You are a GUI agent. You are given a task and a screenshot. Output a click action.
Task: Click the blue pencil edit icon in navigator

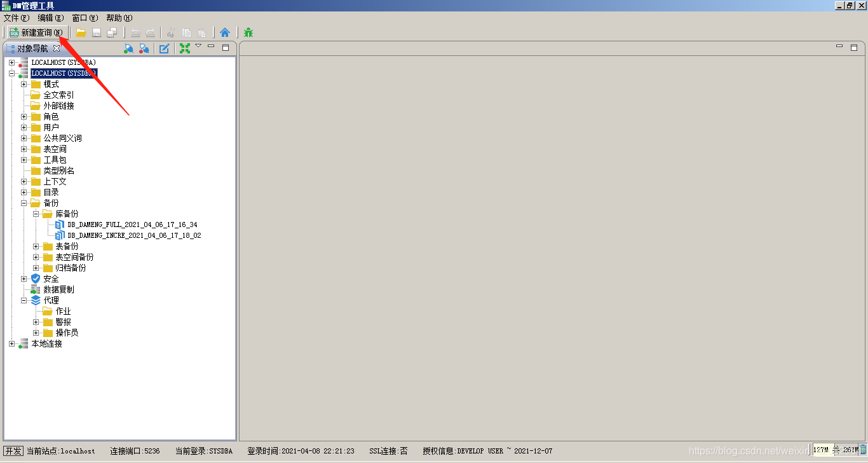[165, 48]
